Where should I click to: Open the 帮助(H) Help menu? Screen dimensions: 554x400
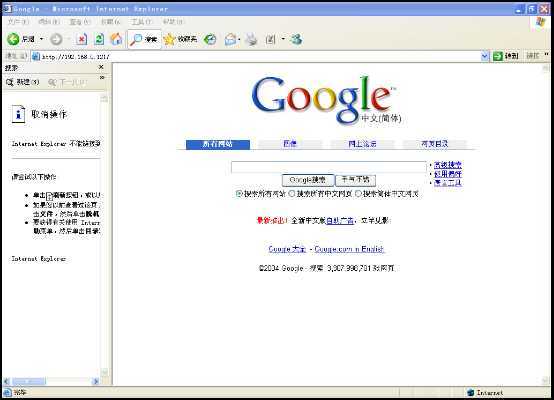tap(173, 22)
